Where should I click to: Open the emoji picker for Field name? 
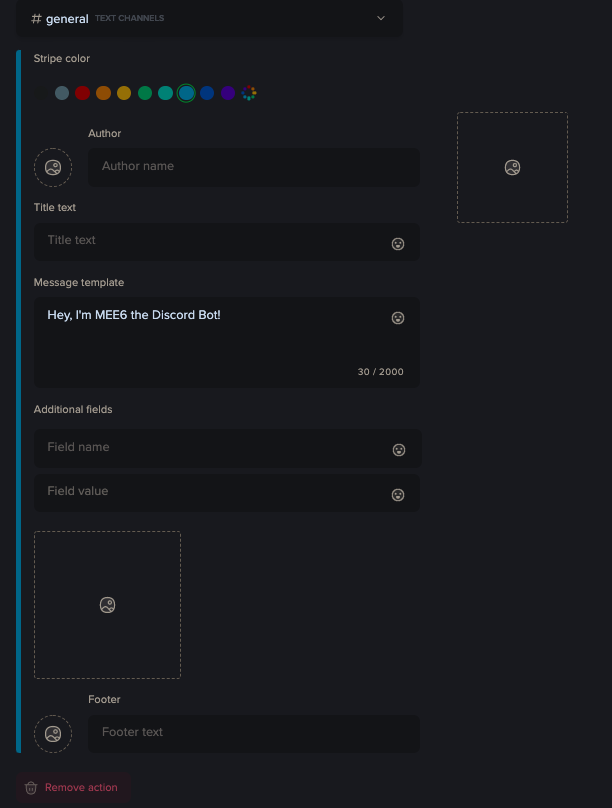coord(398,449)
